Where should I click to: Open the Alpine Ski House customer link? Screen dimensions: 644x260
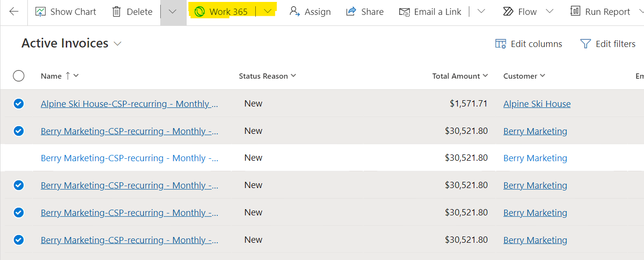pyautogui.click(x=537, y=104)
